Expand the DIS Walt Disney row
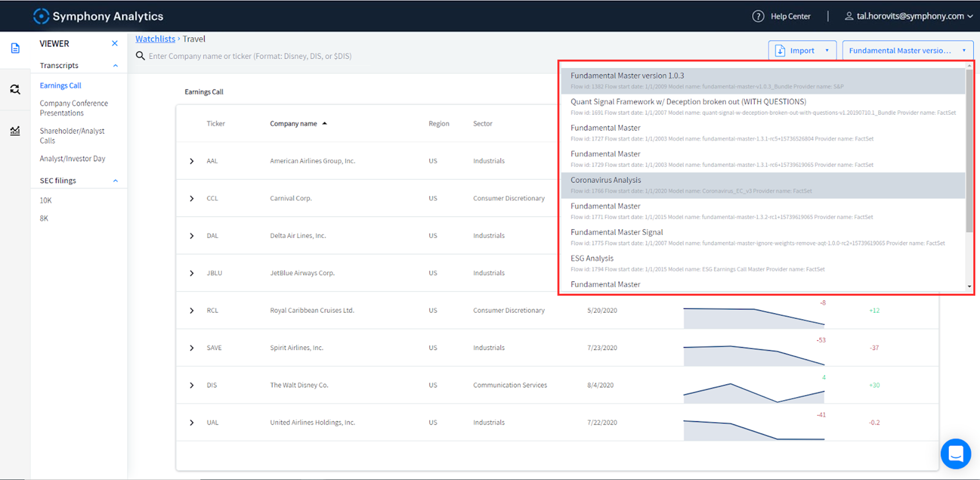 click(x=192, y=385)
